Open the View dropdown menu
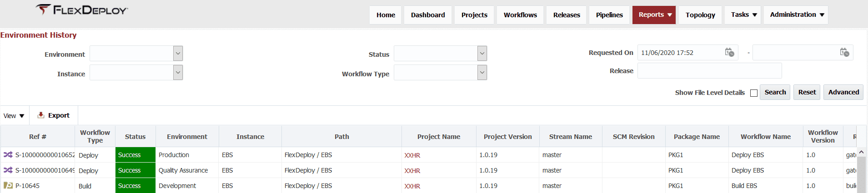Screen dimensions: 868x193 click(14, 116)
